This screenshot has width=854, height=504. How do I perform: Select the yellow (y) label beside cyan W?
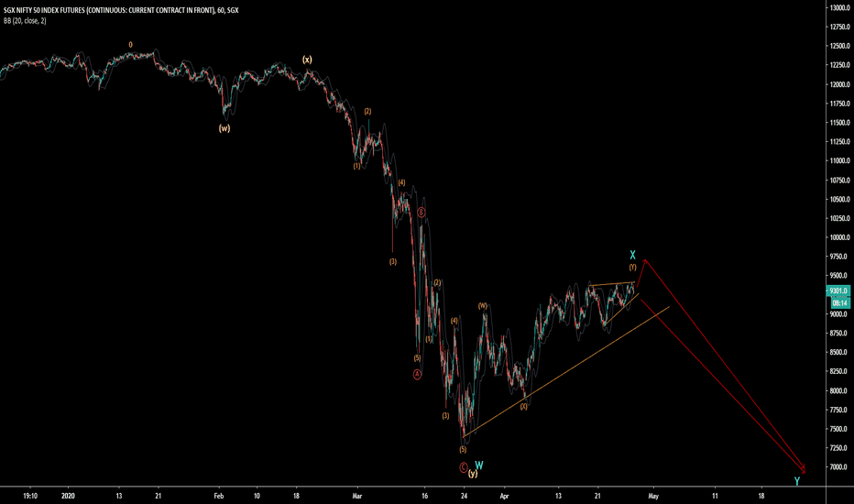coord(473,474)
